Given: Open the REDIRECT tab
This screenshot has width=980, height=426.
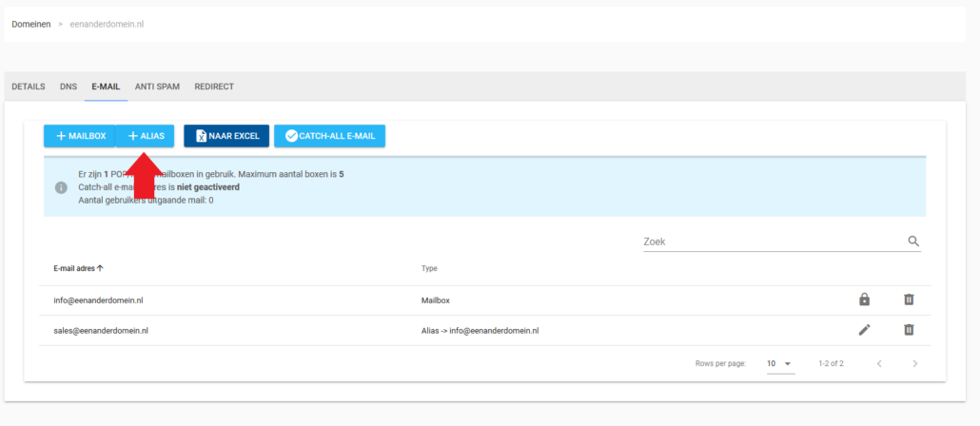Looking at the screenshot, I should [x=214, y=87].
